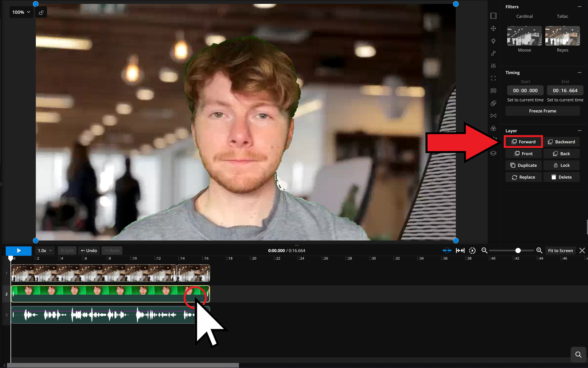Screen dimensions: 588x368
Task: Enable looped playback in timeline toolbar
Action: pos(472,251)
